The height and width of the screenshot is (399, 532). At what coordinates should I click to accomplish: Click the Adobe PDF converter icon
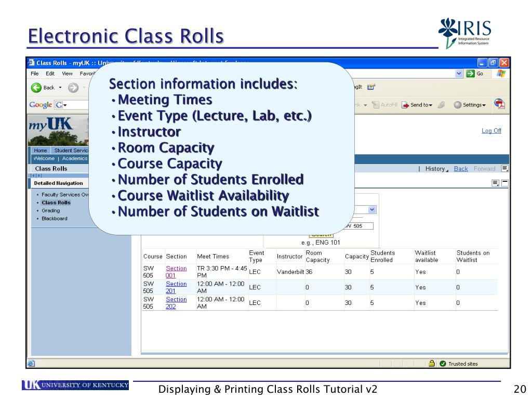[499, 103]
